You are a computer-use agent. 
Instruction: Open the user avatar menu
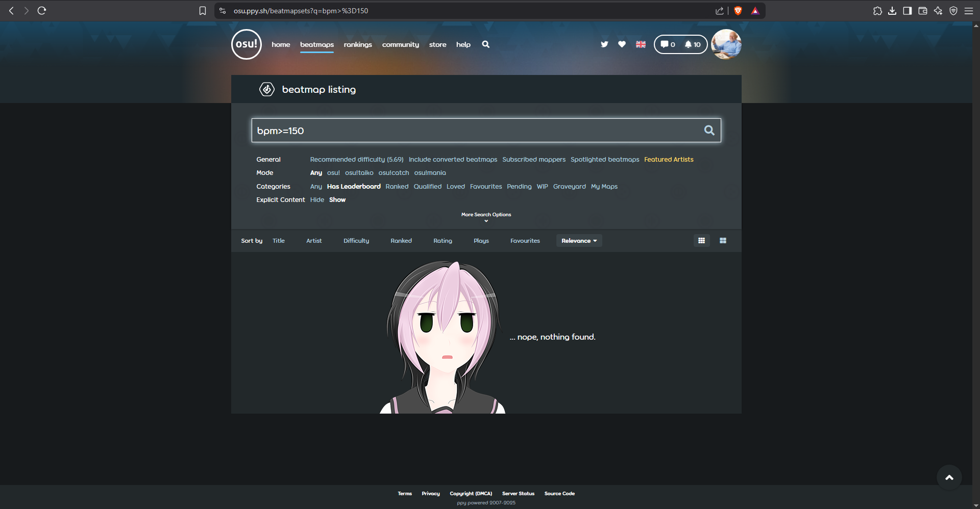[x=726, y=44]
